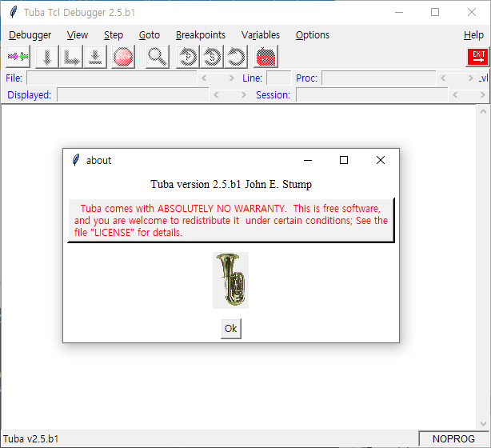The image size is (491, 448).
Task: Click the 'Line:' label
Action: tap(253, 78)
